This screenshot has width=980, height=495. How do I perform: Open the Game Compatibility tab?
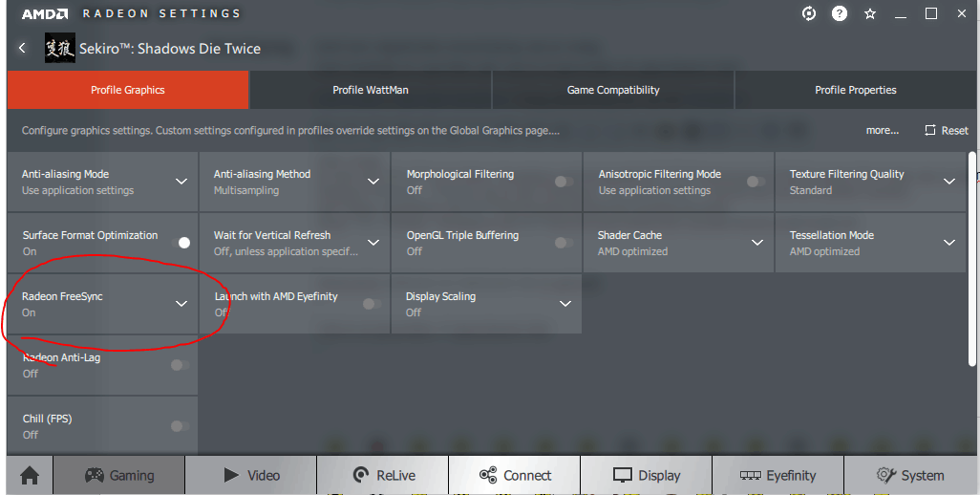(x=613, y=90)
